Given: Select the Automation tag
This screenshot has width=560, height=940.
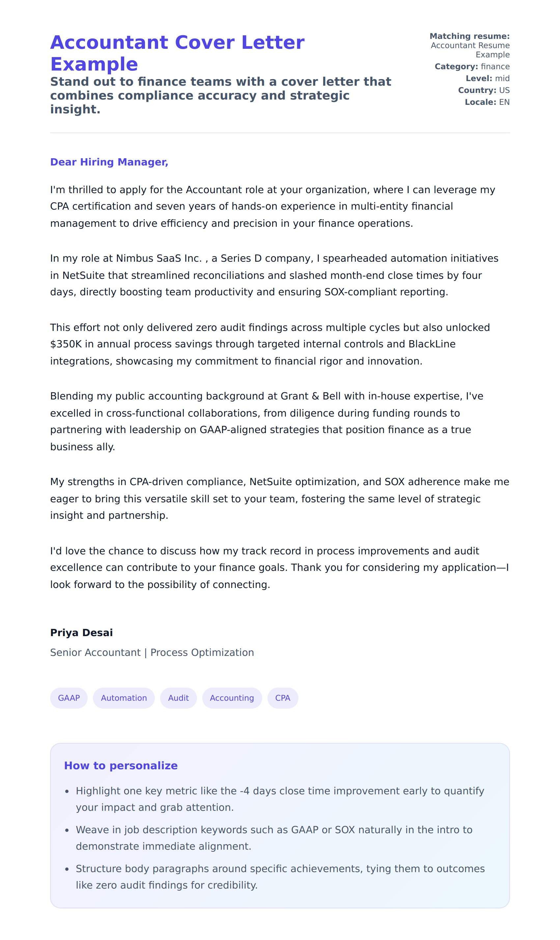Looking at the screenshot, I should tap(124, 698).
